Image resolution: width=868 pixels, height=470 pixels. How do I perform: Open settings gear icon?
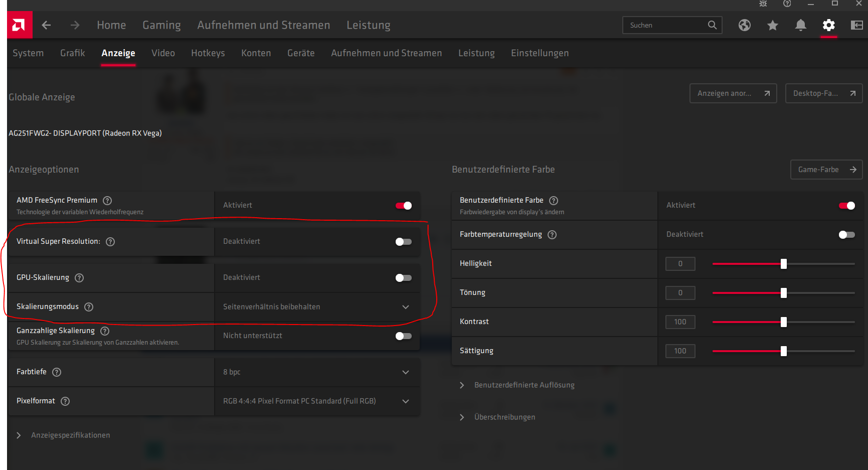[x=829, y=25]
